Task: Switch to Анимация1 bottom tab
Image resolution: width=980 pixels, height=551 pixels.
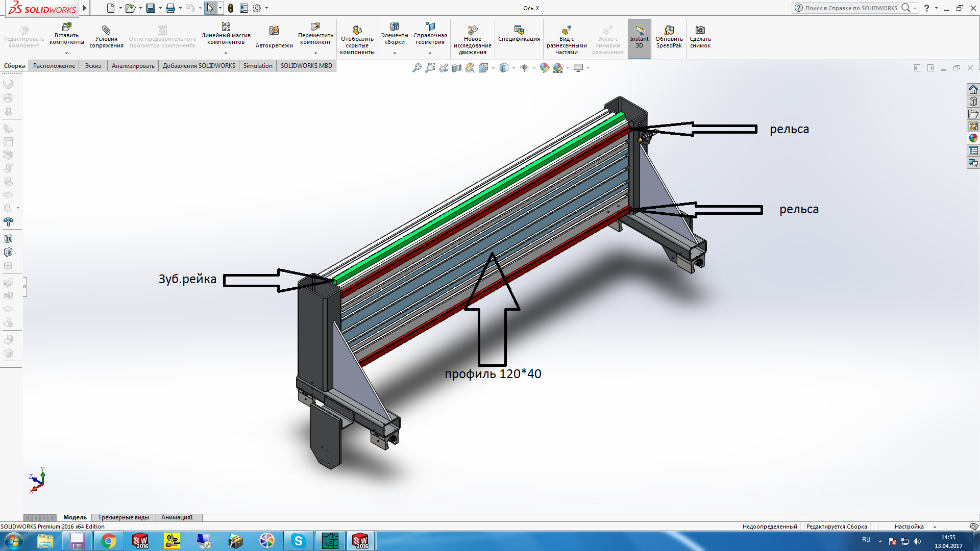Action: pyautogui.click(x=177, y=517)
